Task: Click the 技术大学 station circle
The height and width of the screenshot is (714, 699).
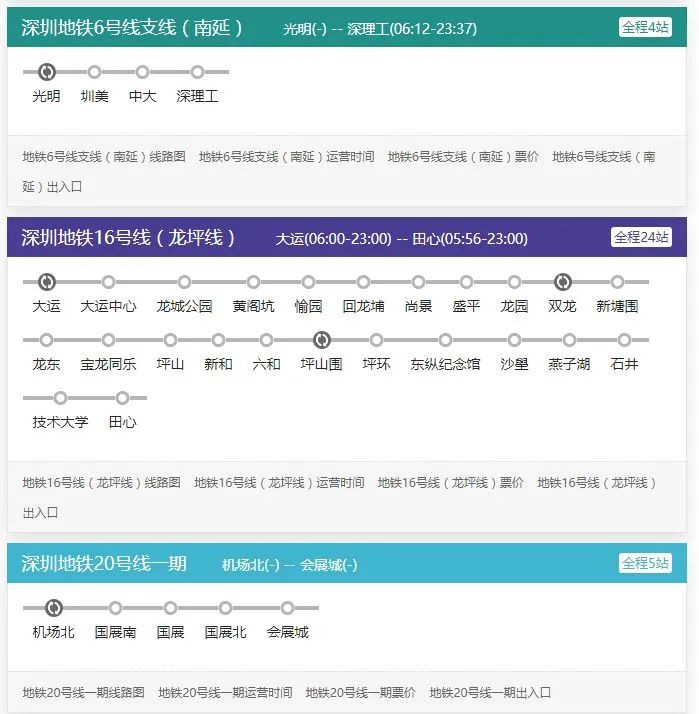Action: pos(60,398)
